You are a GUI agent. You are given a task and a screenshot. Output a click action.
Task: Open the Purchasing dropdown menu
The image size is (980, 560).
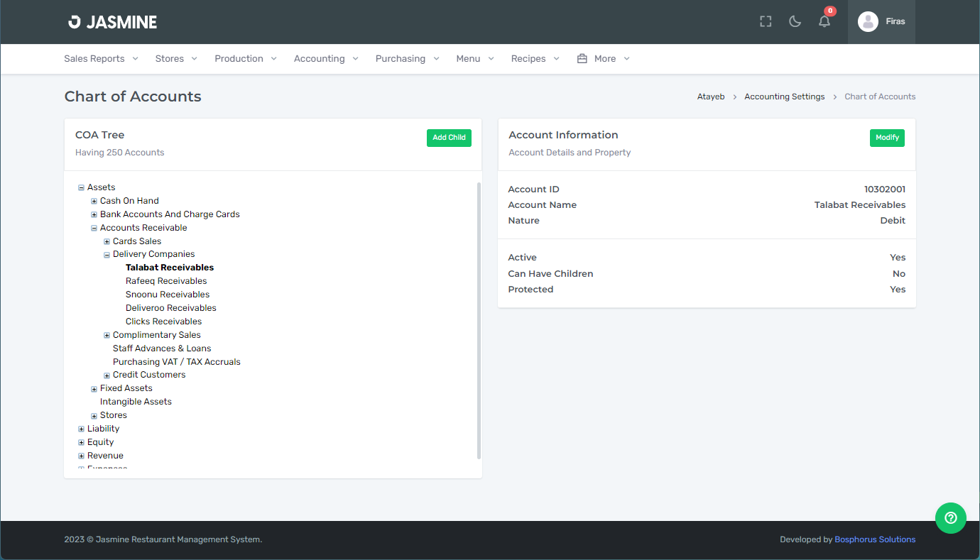[407, 59]
